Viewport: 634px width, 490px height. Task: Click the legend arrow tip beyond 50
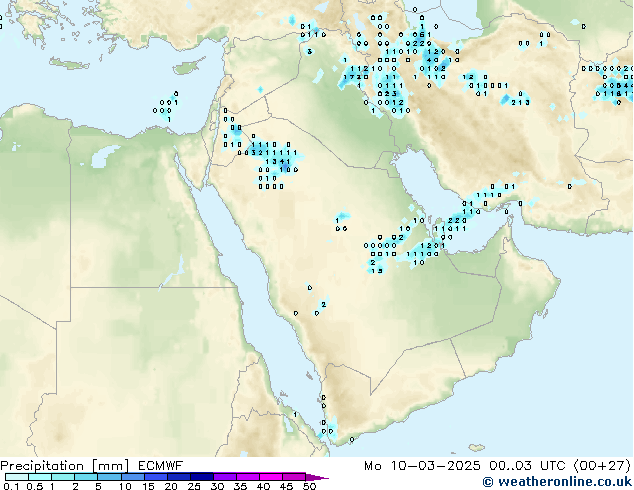[x=317, y=477]
